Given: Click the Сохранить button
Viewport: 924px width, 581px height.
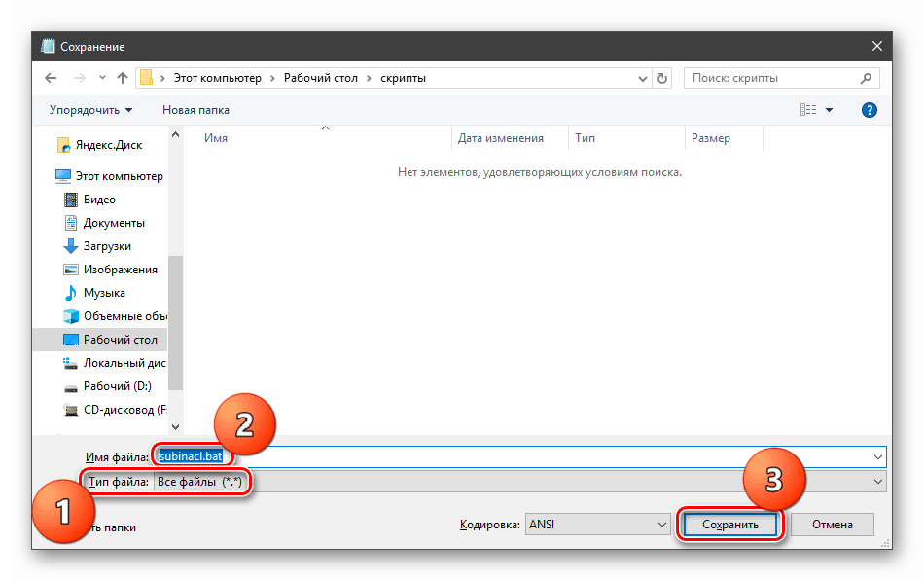Looking at the screenshot, I should 730,524.
